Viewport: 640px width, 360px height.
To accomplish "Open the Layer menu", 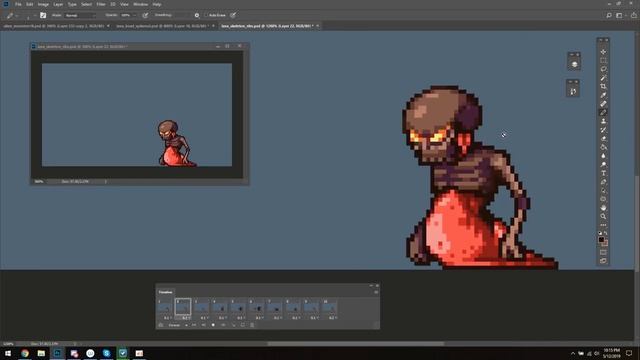I will (x=58, y=4).
